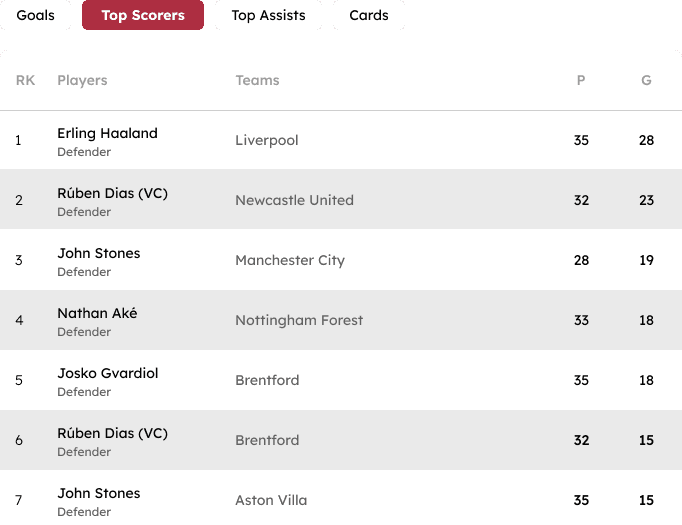Open the Top Assists tab
This screenshot has height=525, width=682.
click(268, 15)
